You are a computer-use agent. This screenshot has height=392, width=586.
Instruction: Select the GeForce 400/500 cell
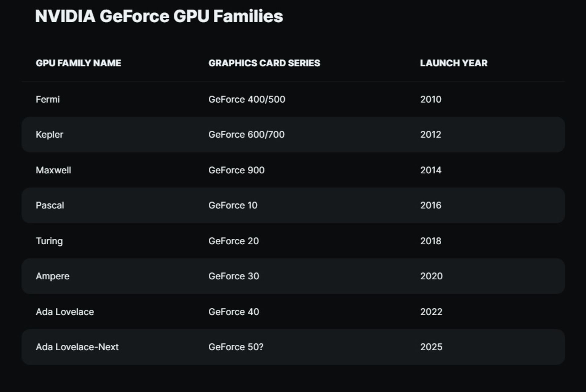pos(247,99)
